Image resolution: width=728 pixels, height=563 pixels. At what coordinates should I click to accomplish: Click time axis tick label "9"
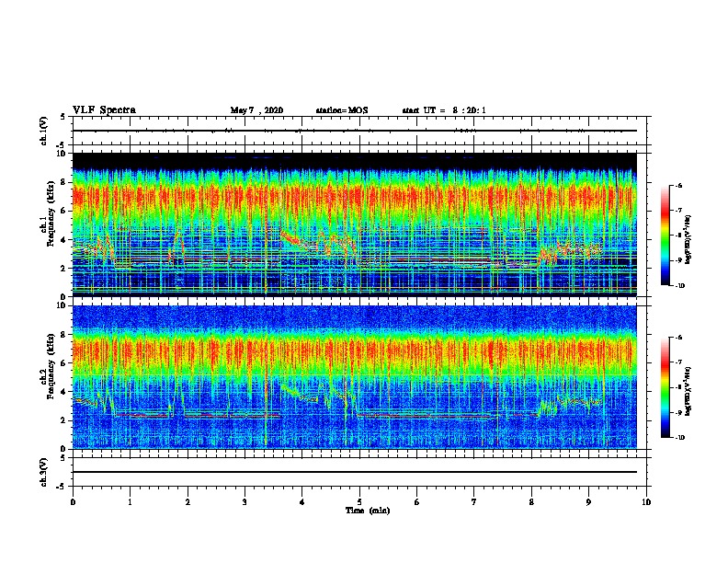588,502
